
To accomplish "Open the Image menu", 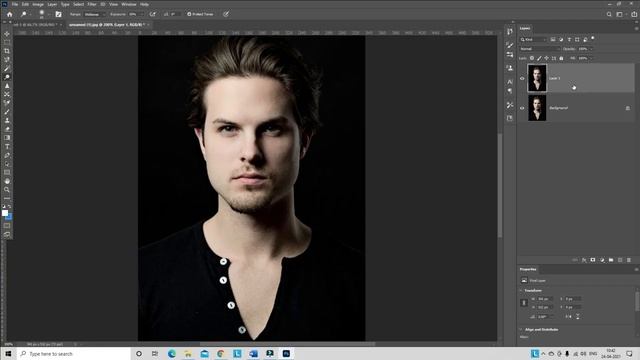I will tap(38, 4).
